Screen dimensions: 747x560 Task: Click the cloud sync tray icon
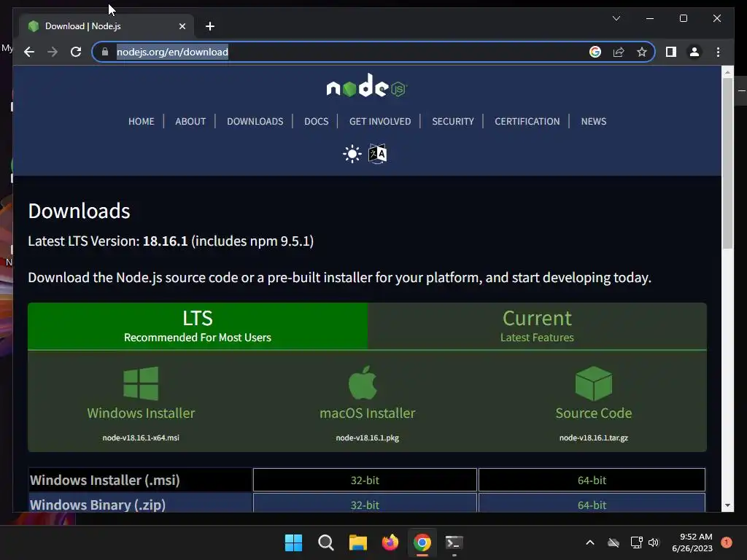[614, 542]
